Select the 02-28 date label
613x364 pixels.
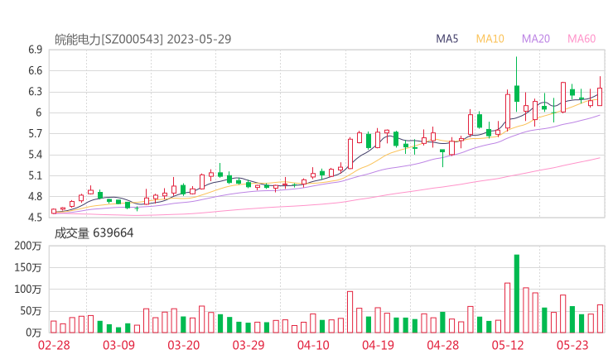coord(54,345)
